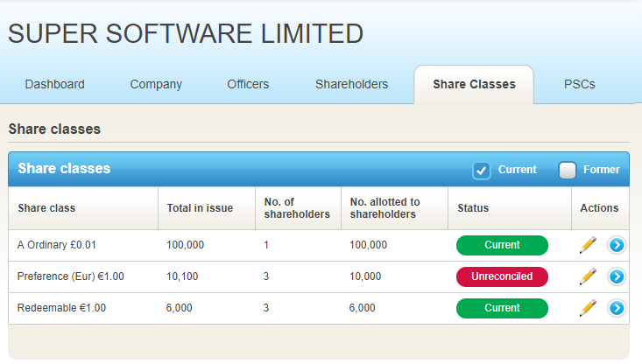Click Current status badge for Redeemable row

click(502, 308)
